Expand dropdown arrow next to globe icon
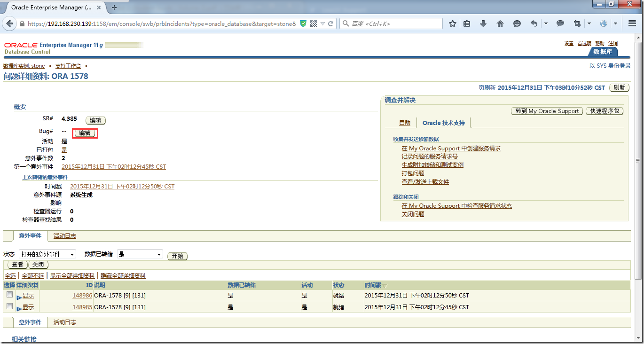 tap(615, 23)
